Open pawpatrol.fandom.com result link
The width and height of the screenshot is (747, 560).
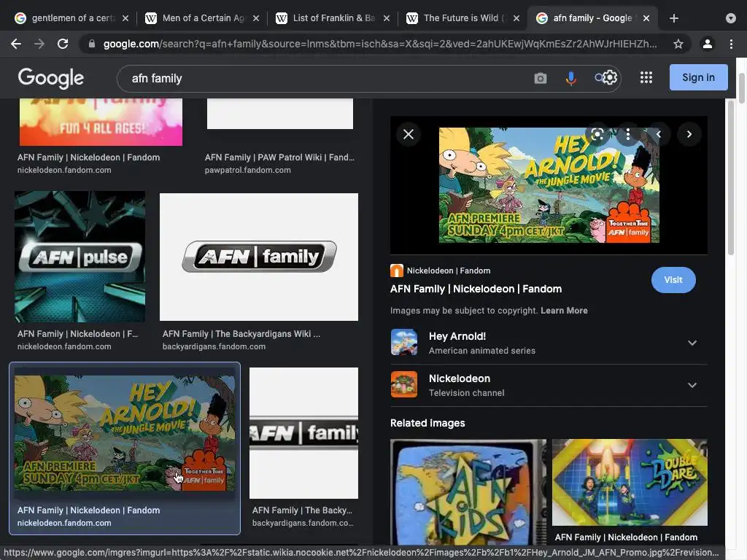coord(248,170)
